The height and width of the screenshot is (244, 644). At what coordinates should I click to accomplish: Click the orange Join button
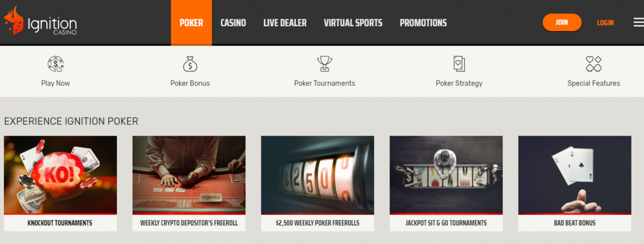pyautogui.click(x=562, y=23)
